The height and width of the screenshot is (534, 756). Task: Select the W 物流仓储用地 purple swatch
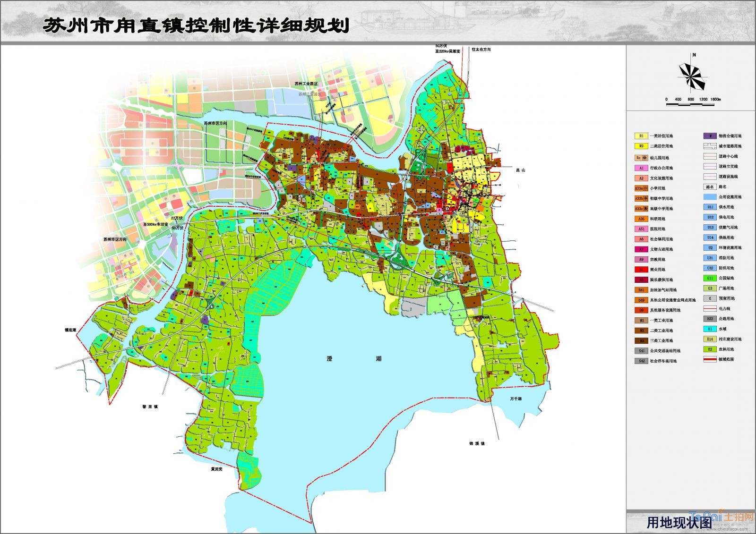[x=710, y=136]
